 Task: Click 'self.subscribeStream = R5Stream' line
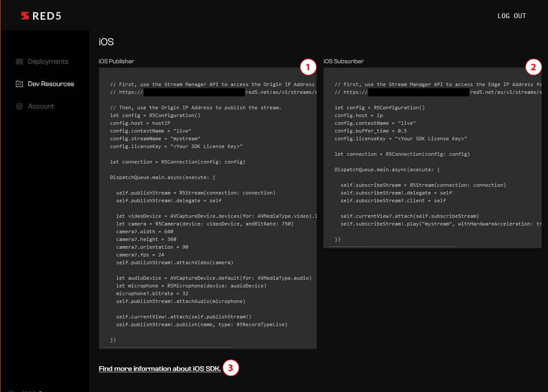423,185
